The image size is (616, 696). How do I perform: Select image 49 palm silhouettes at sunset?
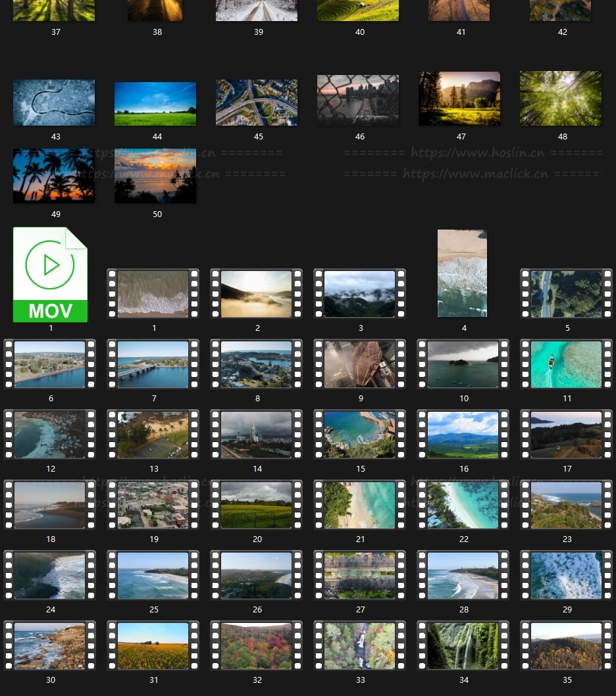point(54,176)
